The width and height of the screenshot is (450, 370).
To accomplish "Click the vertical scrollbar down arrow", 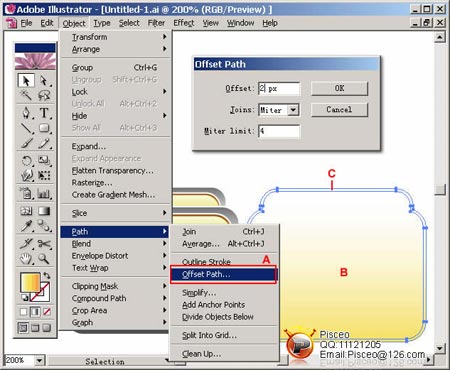I will pos(440,349).
